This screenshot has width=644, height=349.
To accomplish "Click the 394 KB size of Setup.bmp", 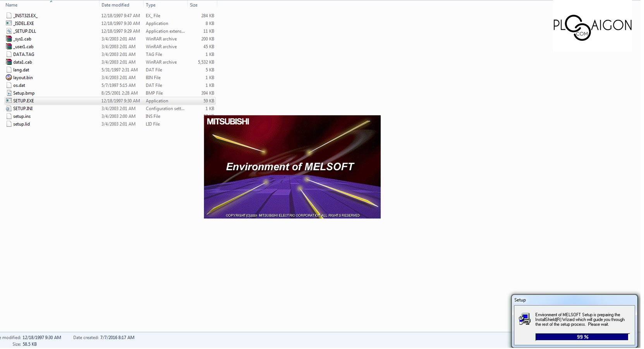I will [208, 93].
